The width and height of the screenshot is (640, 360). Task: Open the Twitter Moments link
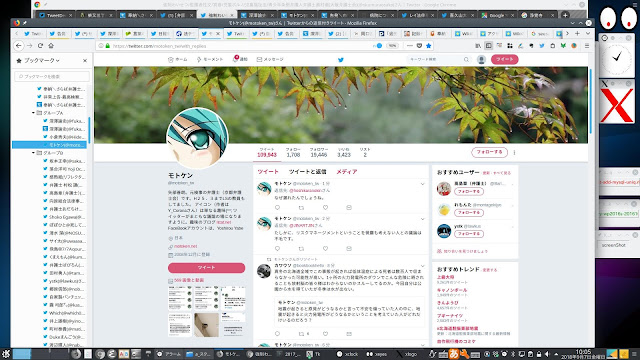coord(210,60)
